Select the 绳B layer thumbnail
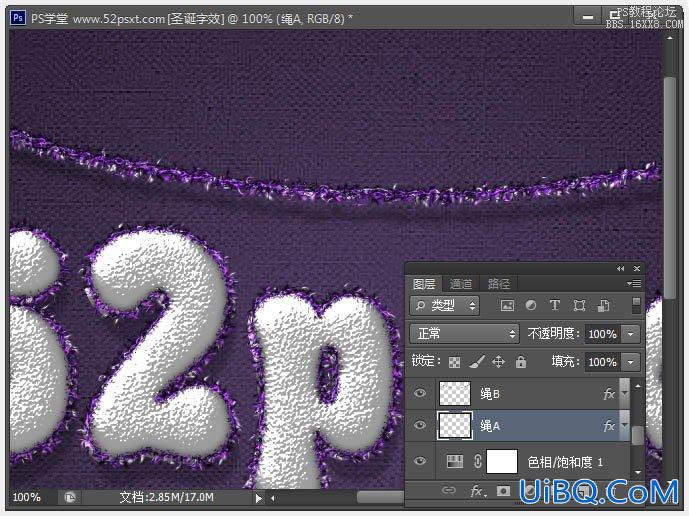The image size is (689, 516). (455, 393)
